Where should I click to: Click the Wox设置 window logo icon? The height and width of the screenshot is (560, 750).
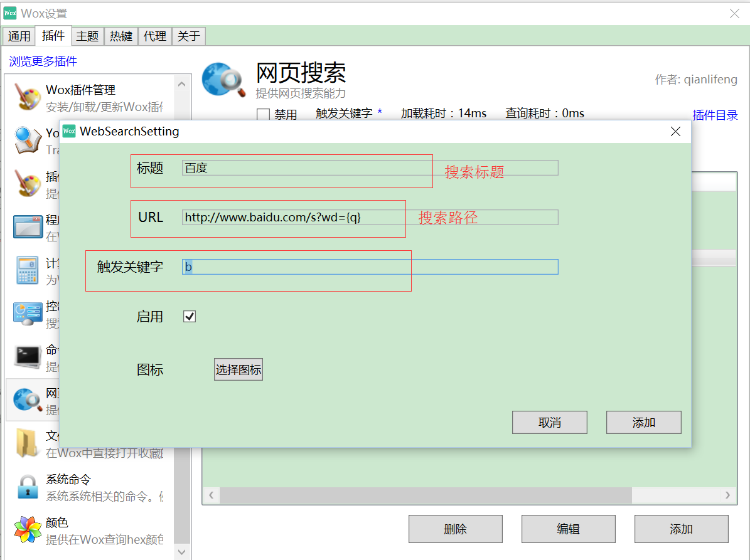(x=10, y=13)
